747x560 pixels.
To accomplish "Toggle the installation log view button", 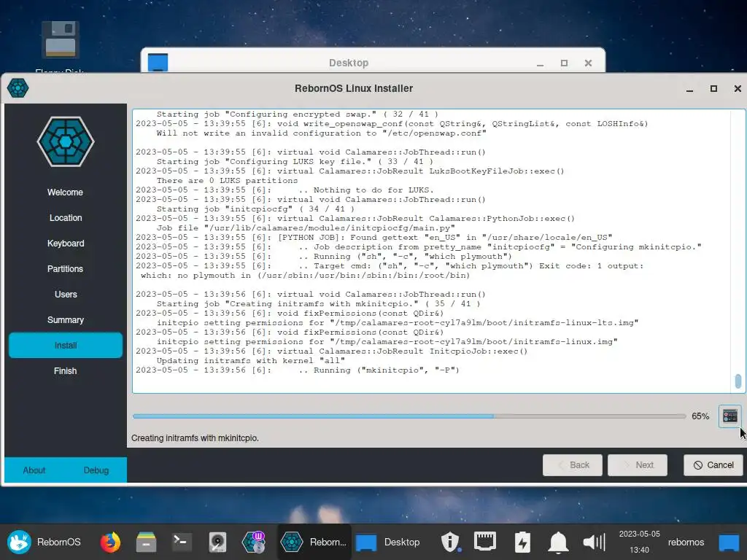I will 729,416.
